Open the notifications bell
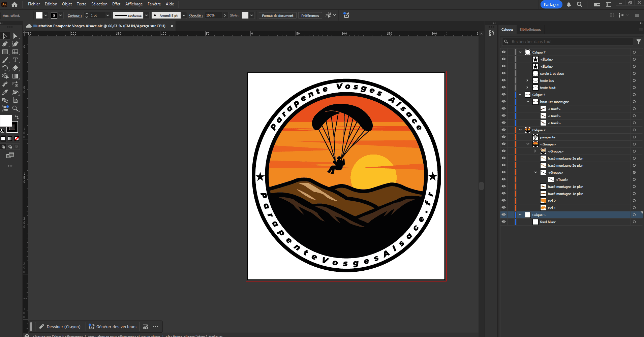 [x=569, y=4]
